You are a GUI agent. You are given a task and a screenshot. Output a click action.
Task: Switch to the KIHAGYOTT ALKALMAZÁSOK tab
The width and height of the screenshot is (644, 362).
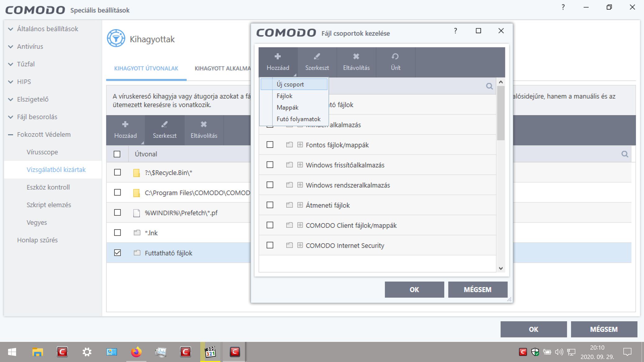tap(222, 68)
